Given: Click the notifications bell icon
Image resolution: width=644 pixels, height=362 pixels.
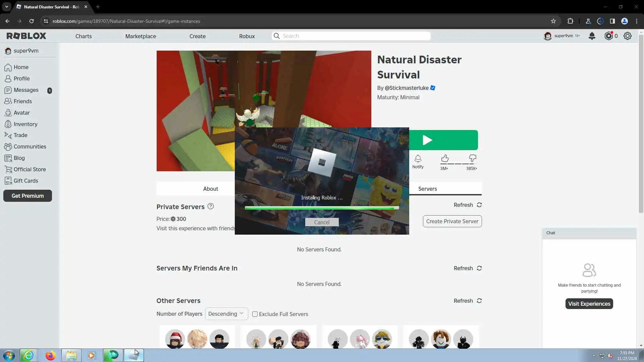Looking at the screenshot, I should pos(592,36).
